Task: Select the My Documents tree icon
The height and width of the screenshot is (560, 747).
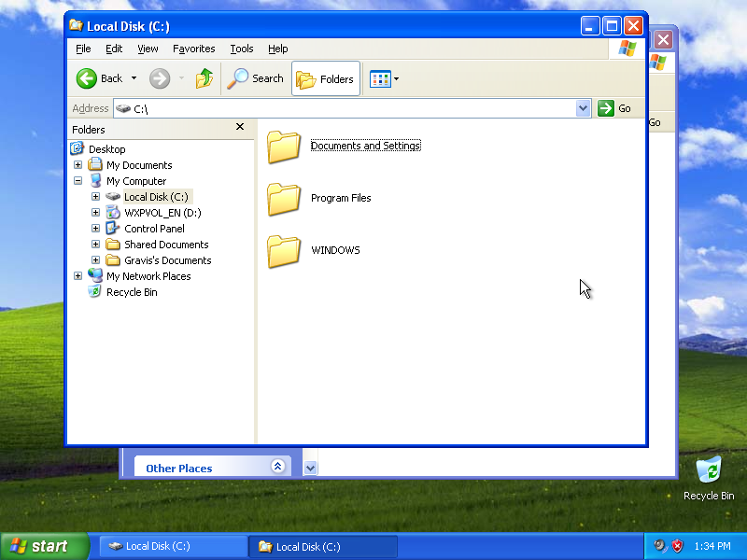Action: point(95,164)
